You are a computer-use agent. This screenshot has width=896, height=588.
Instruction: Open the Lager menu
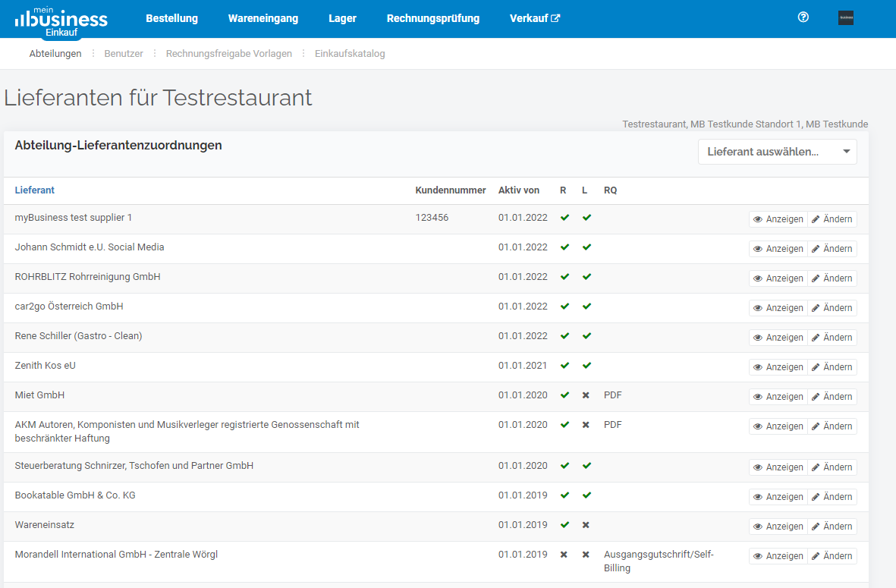(x=342, y=18)
